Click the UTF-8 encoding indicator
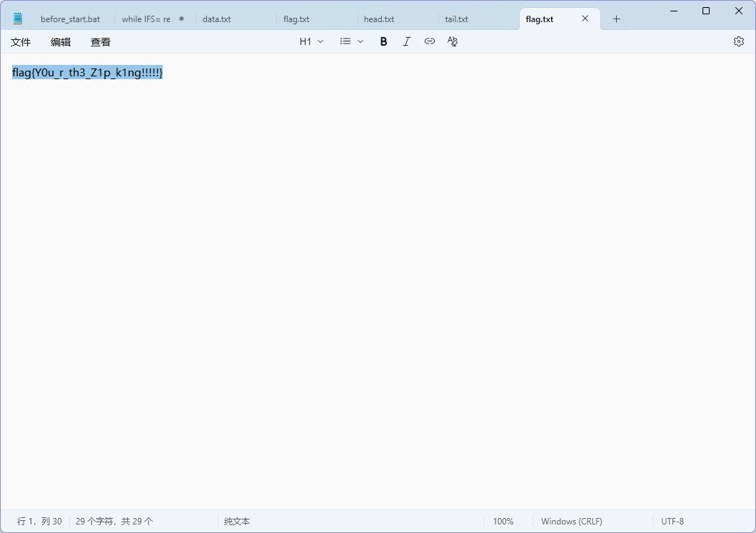Image resolution: width=756 pixels, height=533 pixels. [672, 522]
